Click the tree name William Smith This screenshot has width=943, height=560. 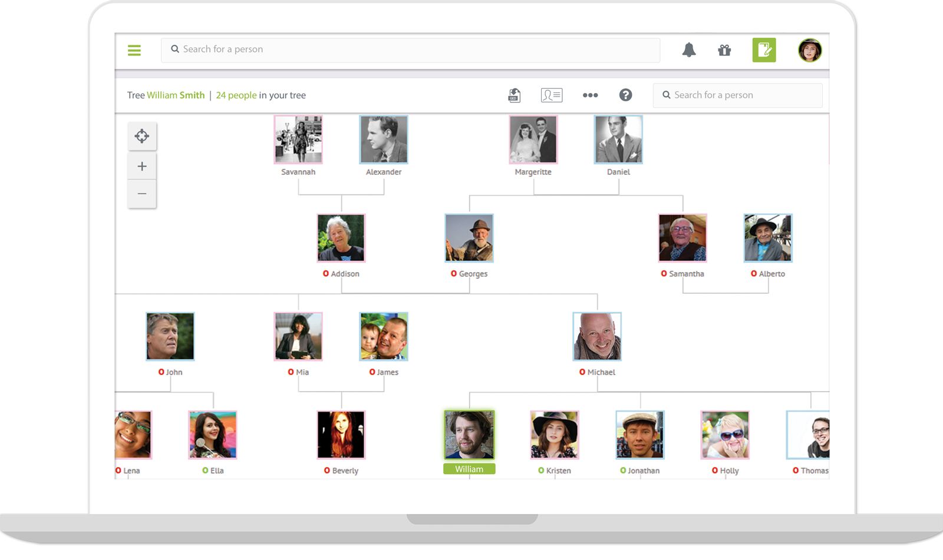pyautogui.click(x=176, y=95)
